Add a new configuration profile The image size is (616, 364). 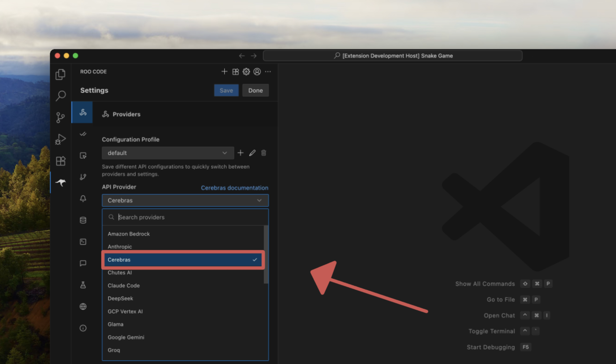coord(241,153)
